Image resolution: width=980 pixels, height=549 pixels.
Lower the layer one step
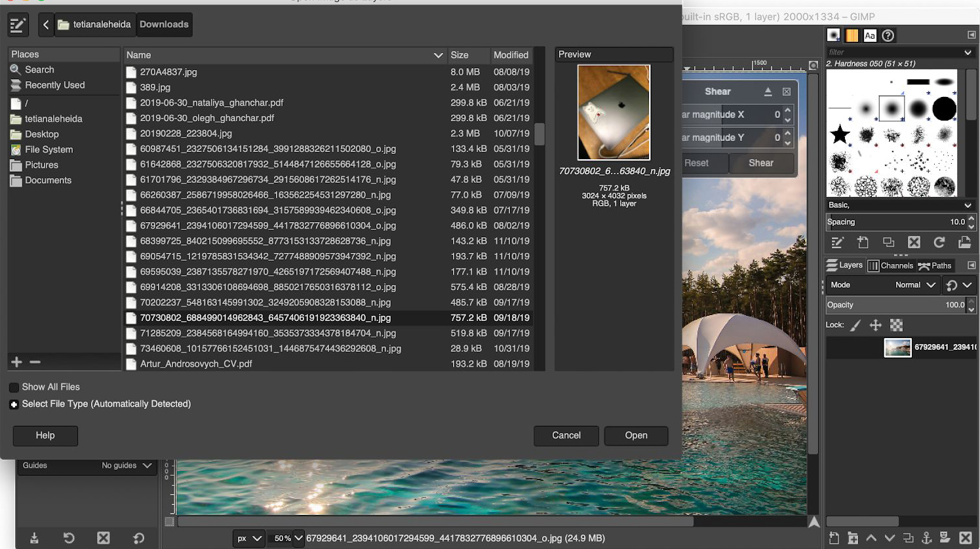[890, 538]
